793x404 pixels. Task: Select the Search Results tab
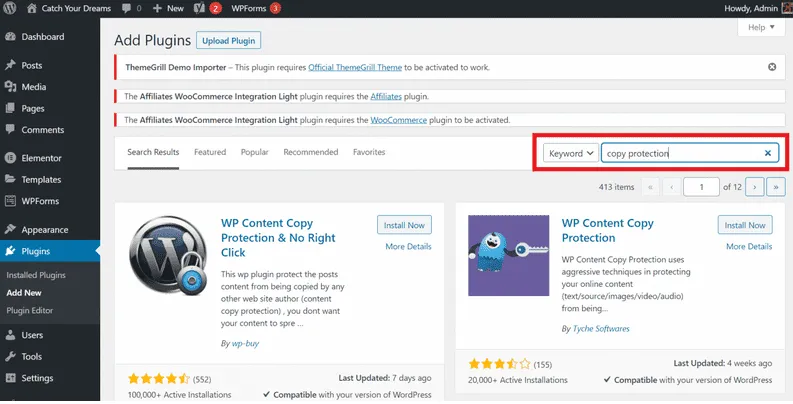153,152
